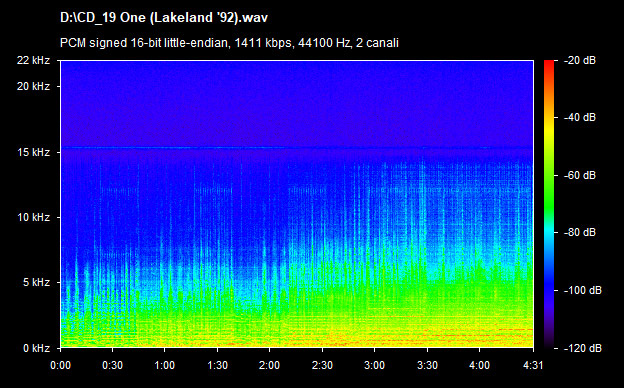This screenshot has height=388, width=624.
Task: Click the file path title CD_19 One (Lakeland '92).wav
Action: (x=164, y=18)
